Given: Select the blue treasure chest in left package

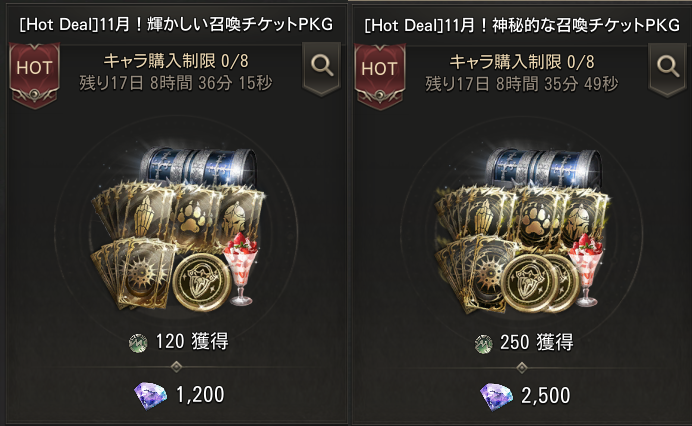Looking at the screenshot, I should [x=198, y=166].
